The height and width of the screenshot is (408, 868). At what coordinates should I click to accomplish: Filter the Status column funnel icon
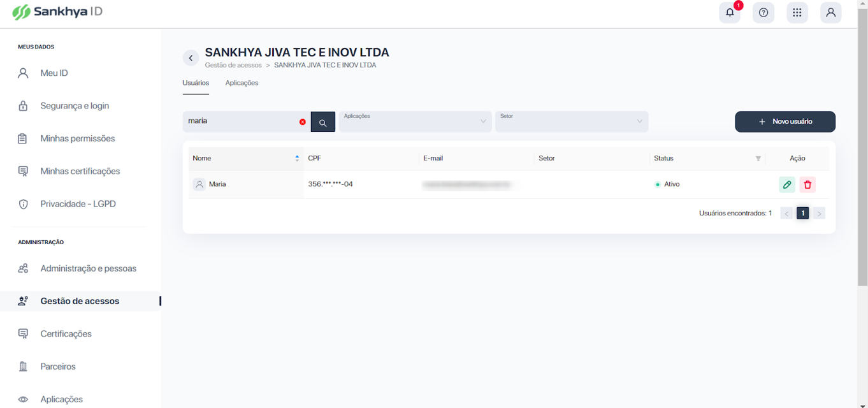pyautogui.click(x=758, y=158)
